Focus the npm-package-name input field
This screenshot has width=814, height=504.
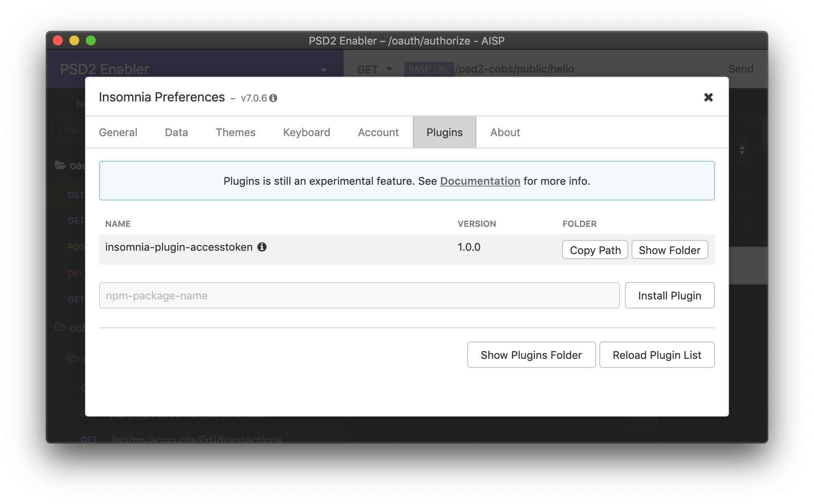coord(359,295)
